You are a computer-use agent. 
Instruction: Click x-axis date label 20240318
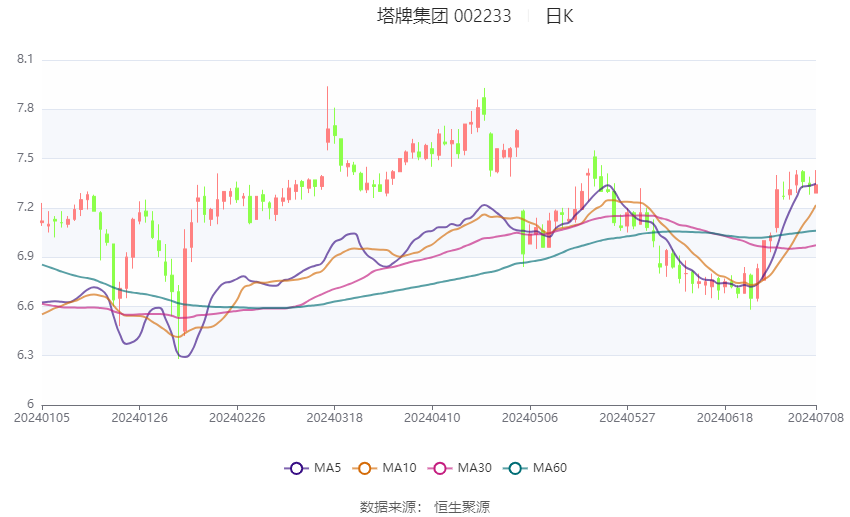[x=334, y=418]
